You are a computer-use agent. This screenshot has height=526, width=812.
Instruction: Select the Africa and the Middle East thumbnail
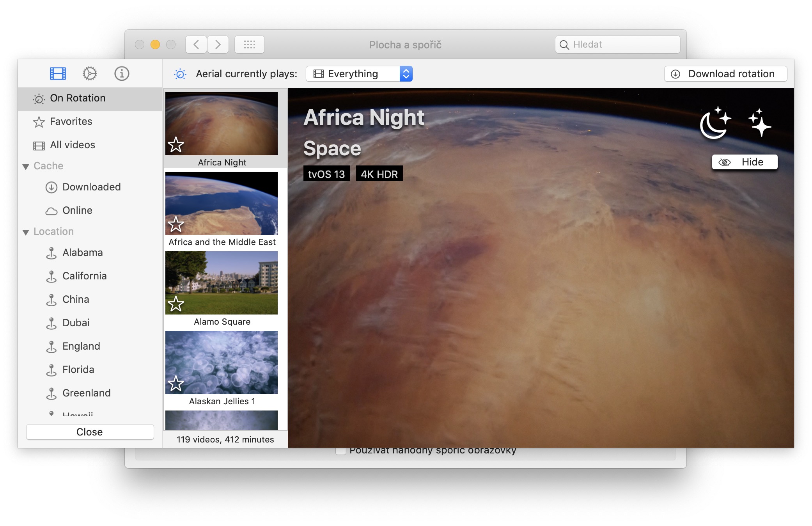(222, 204)
